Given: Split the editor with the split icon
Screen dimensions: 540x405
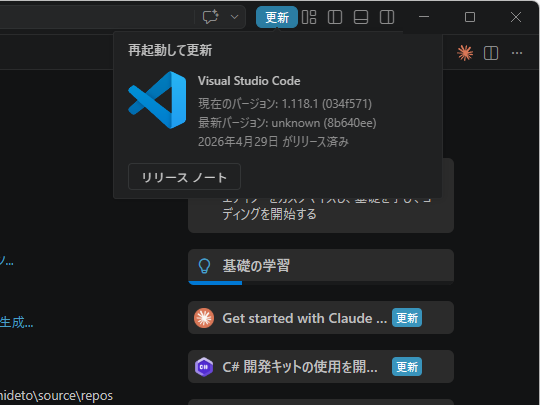Looking at the screenshot, I should click(491, 53).
